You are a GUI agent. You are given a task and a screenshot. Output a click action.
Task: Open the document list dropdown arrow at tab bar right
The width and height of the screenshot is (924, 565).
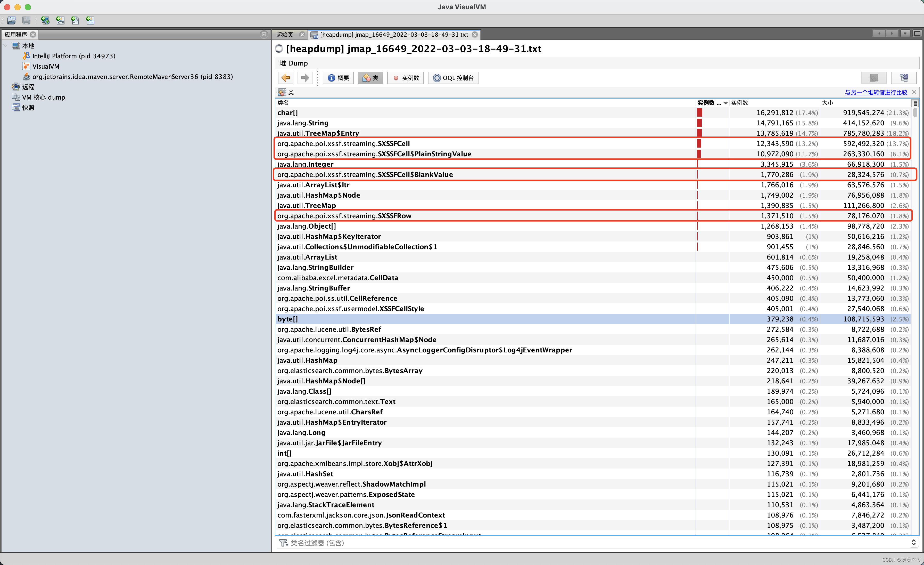[905, 33]
